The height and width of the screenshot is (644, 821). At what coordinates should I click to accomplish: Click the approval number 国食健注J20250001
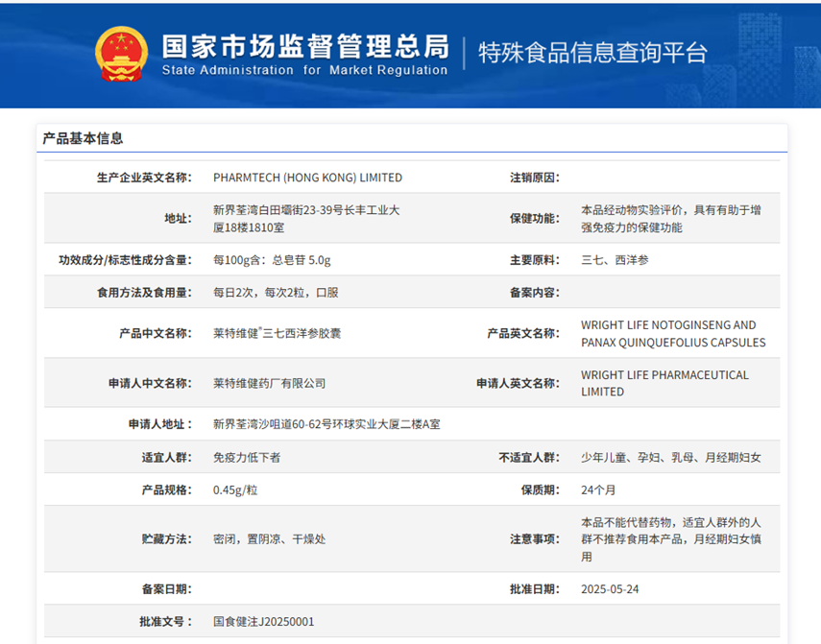click(263, 622)
